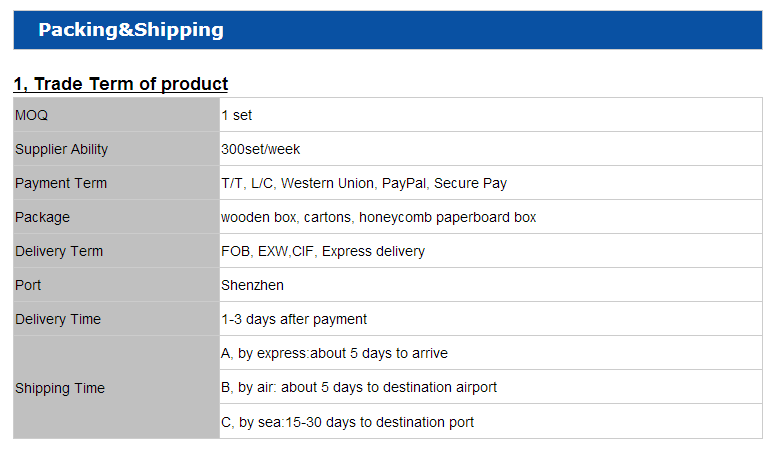Click the by air shipping option row
The width and height of the screenshot is (781, 455).
pyautogui.click(x=358, y=387)
